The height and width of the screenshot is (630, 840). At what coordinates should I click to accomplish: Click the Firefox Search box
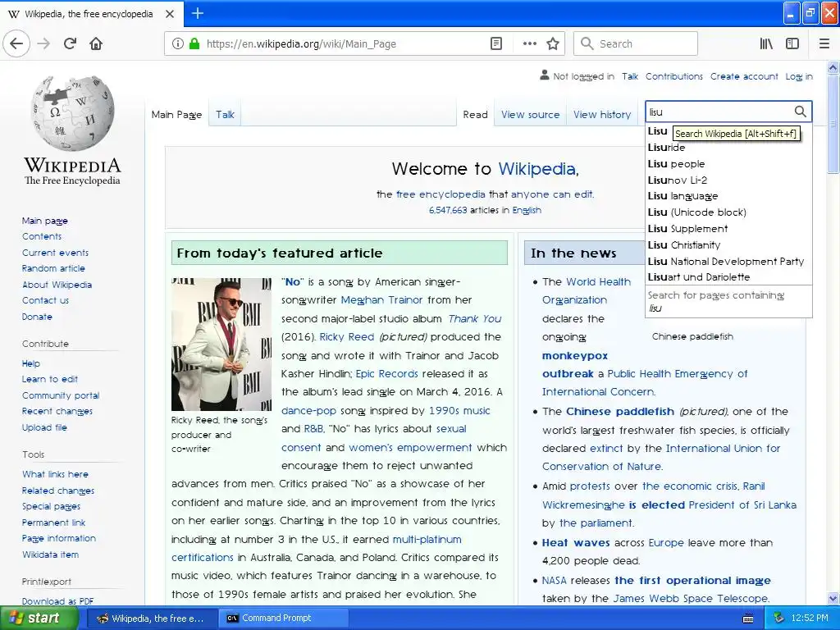click(636, 44)
